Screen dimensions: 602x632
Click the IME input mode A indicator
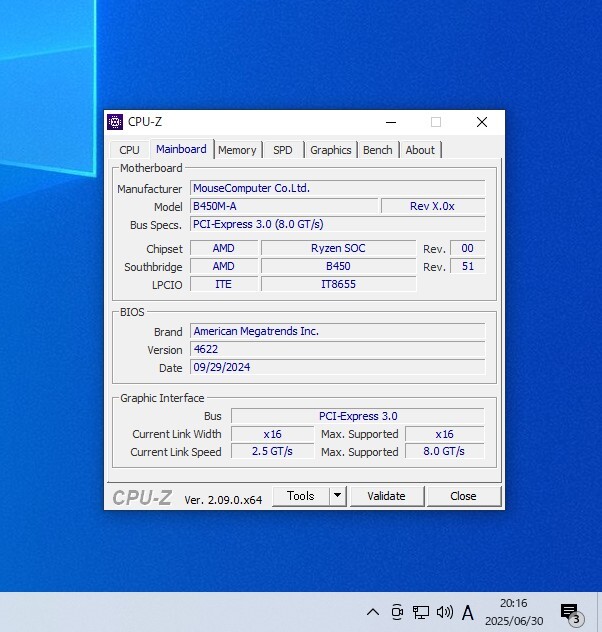click(x=468, y=613)
